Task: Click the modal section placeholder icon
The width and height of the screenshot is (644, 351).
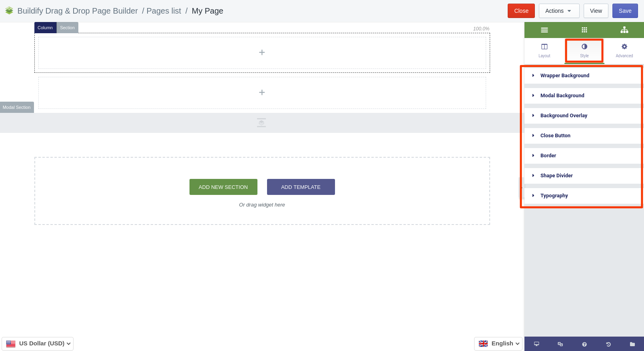Action: (x=261, y=123)
